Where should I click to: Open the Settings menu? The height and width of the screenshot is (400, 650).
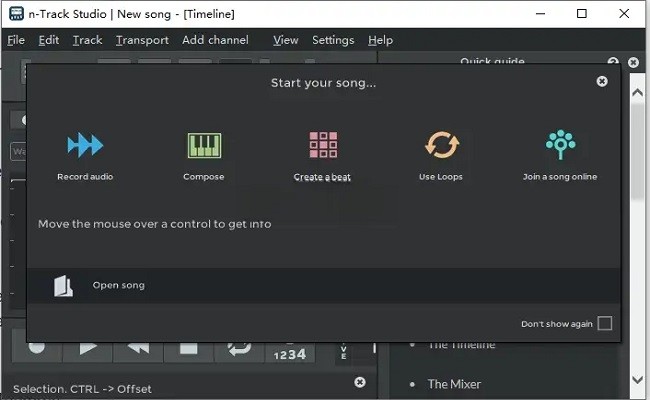333,40
